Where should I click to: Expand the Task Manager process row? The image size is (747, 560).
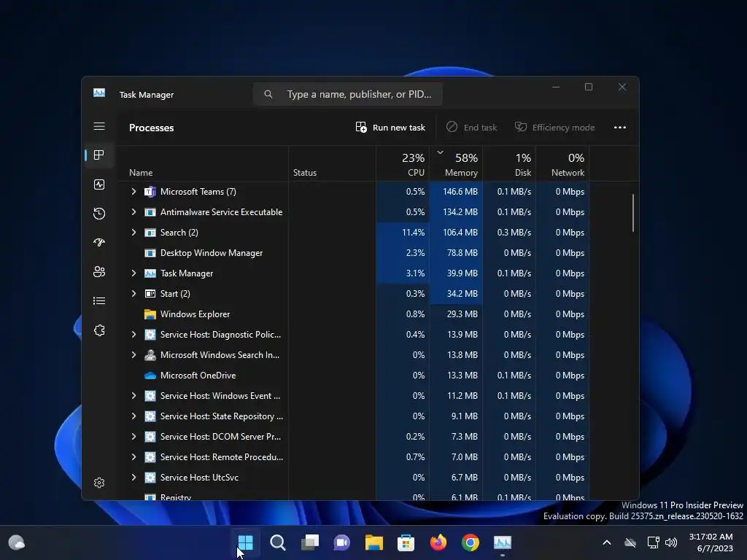pyautogui.click(x=134, y=273)
